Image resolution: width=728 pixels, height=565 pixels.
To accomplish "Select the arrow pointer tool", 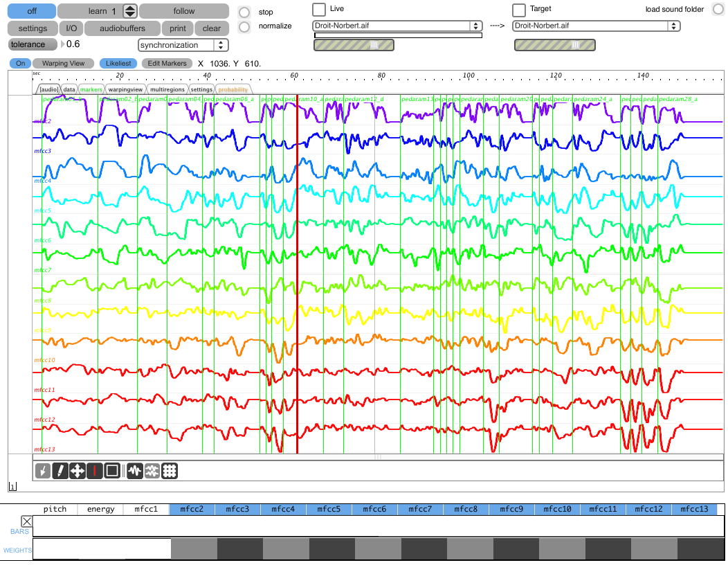I will click(43, 471).
